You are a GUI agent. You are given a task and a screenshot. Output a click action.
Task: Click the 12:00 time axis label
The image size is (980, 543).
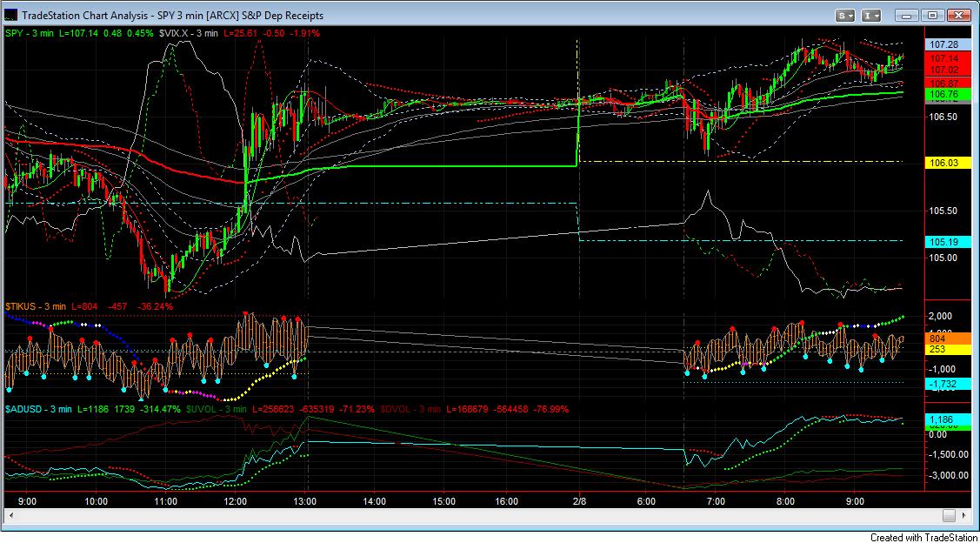point(235,501)
